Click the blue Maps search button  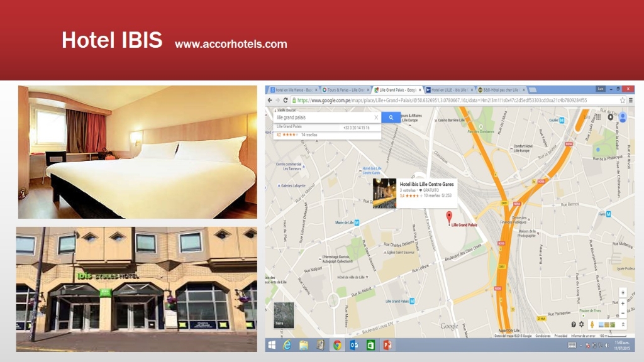(391, 118)
